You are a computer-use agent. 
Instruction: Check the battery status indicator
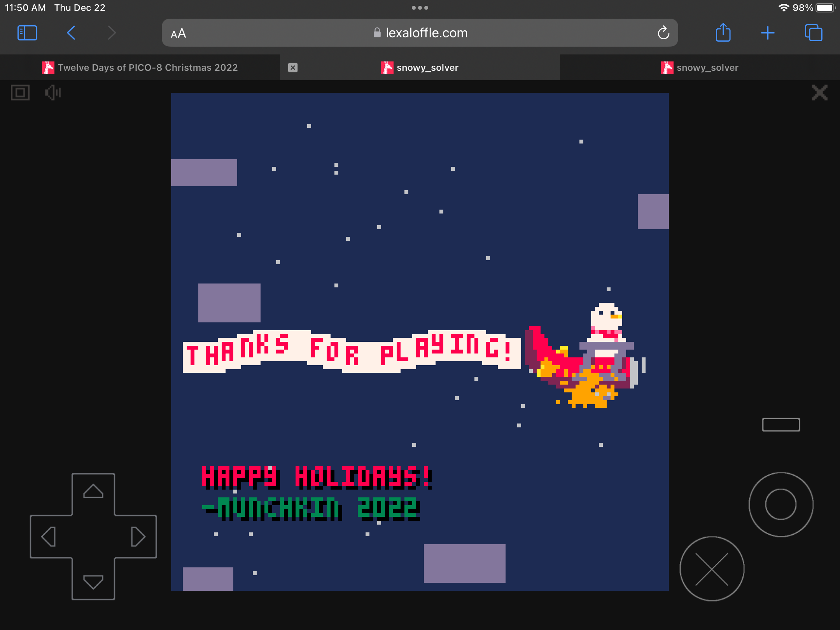825,8
